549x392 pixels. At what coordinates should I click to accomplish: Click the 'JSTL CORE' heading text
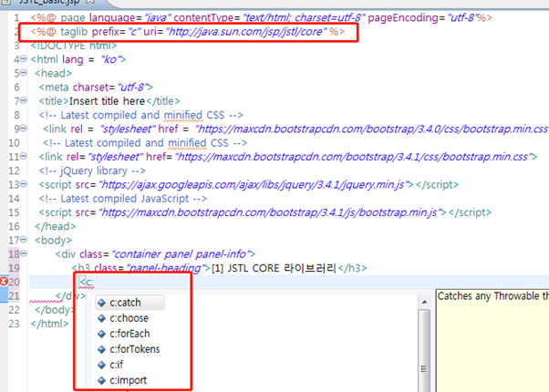[254, 268]
